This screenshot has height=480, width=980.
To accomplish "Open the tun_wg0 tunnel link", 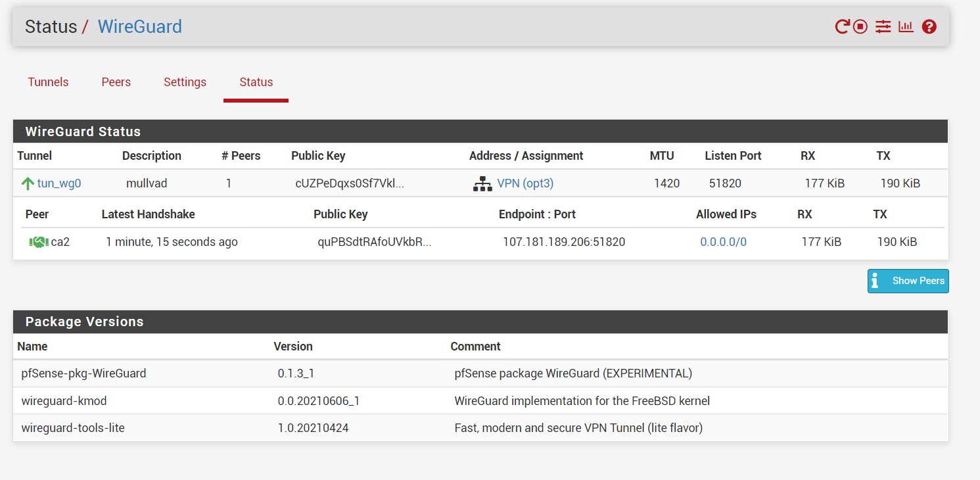I will [59, 183].
